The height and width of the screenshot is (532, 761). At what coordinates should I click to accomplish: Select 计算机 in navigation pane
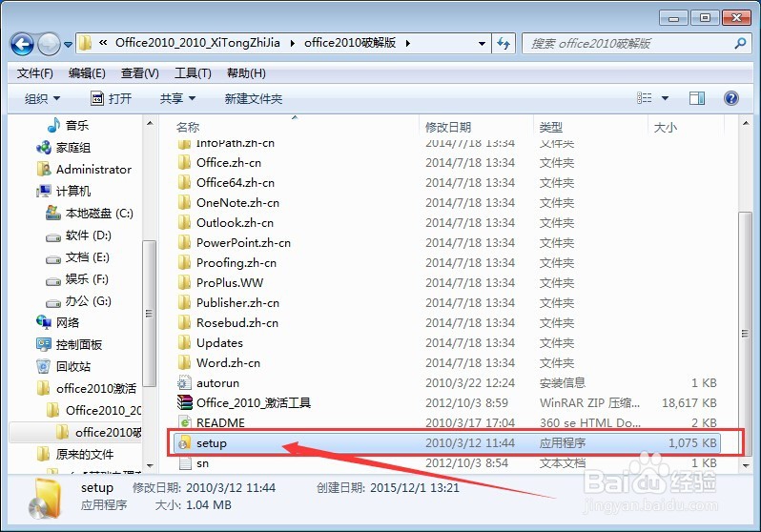(x=64, y=191)
